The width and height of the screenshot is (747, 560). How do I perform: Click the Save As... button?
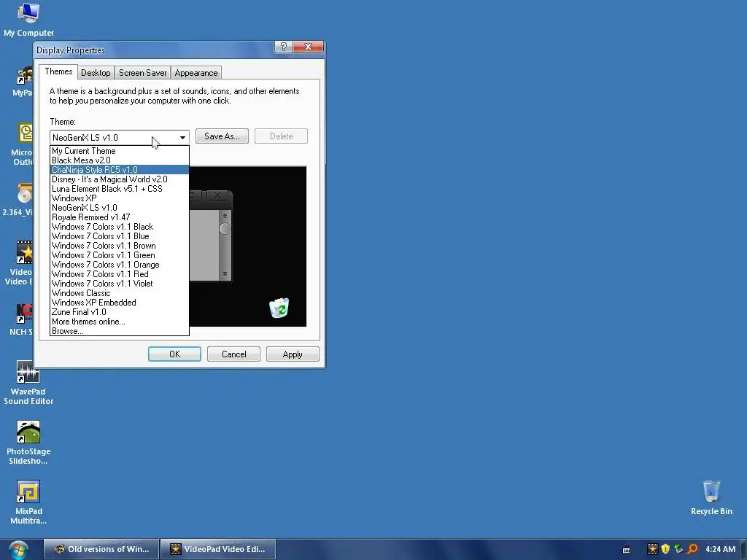pos(222,136)
